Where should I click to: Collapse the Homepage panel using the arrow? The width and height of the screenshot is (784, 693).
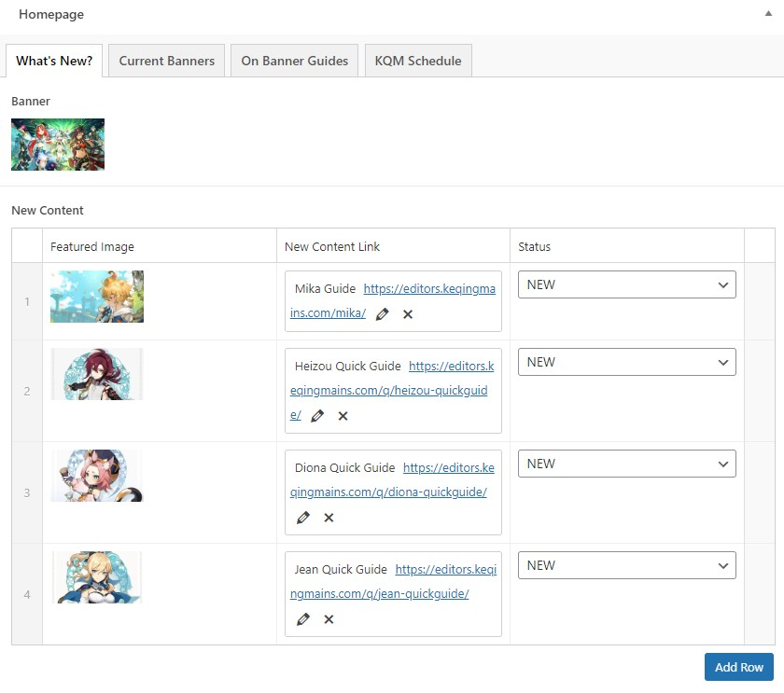pos(767,15)
